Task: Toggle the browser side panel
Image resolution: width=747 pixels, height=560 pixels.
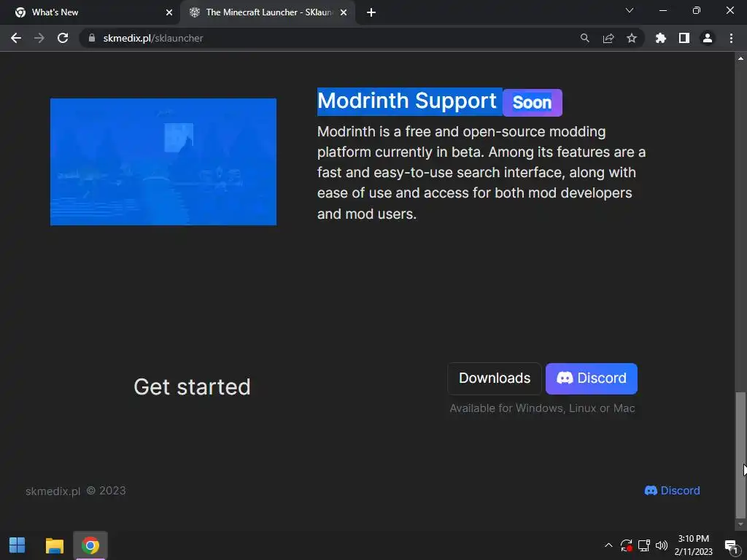Action: pos(684,38)
